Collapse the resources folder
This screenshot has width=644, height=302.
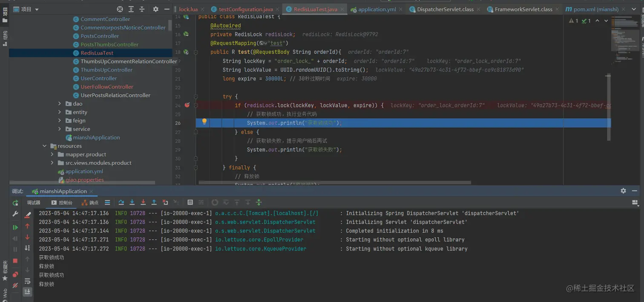(x=45, y=146)
